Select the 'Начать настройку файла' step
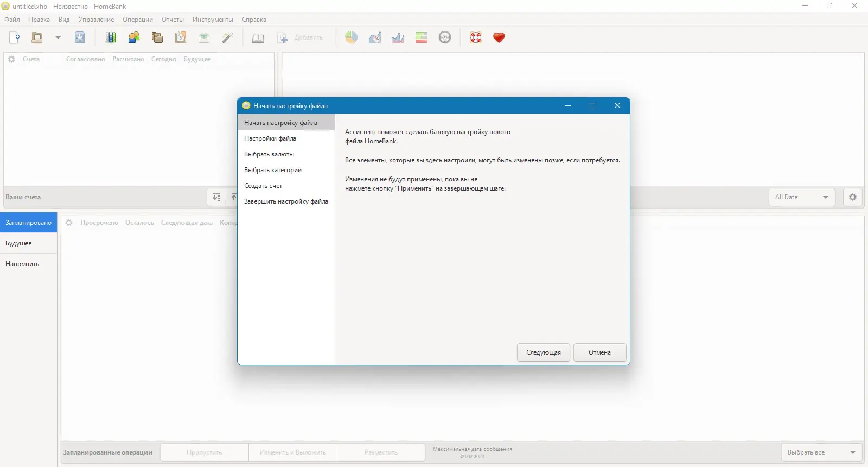The height and width of the screenshot is (467, 868). tap(286, 123)
